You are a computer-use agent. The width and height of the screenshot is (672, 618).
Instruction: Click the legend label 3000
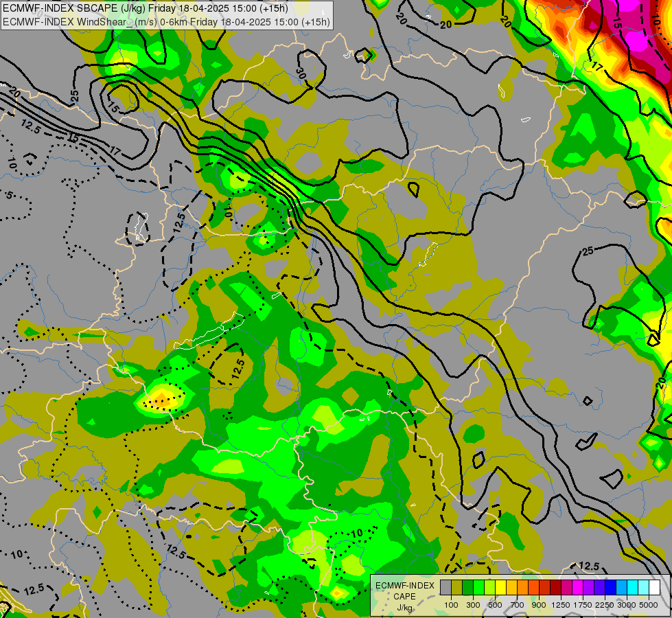(x=627, y=605)
